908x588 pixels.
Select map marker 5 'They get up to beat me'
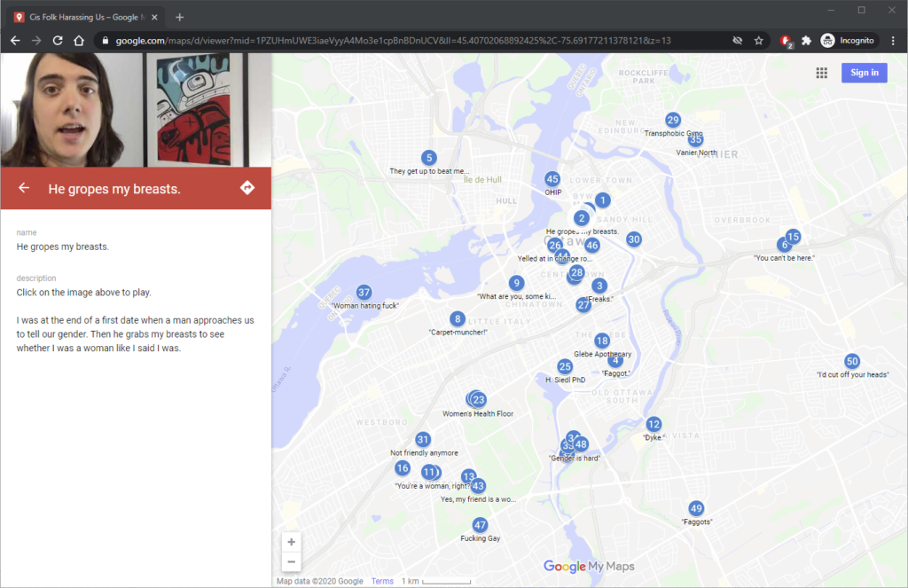click(428, 158)
